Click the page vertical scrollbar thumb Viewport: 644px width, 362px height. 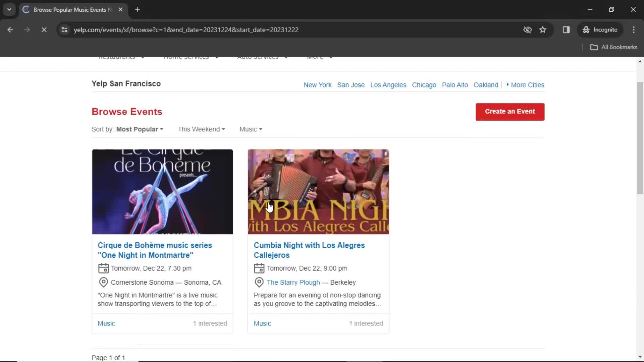click(640, 137)
